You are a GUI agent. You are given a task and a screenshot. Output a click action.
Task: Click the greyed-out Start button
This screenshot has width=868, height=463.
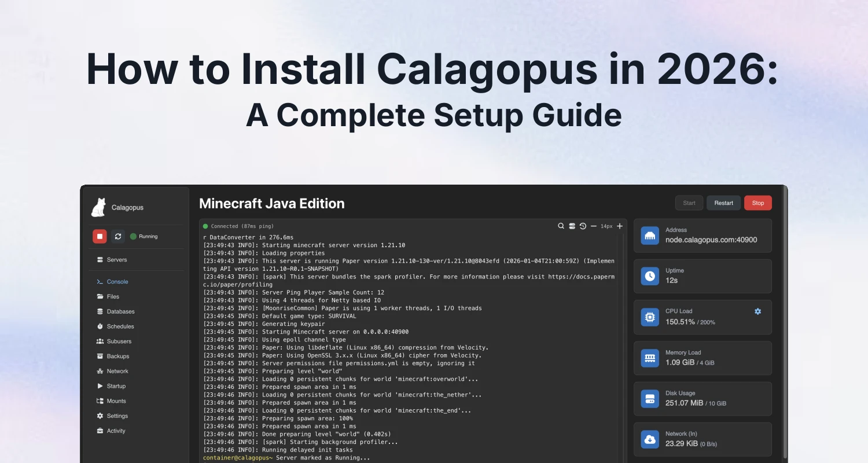pyautogui.click(x=689, y=203)
